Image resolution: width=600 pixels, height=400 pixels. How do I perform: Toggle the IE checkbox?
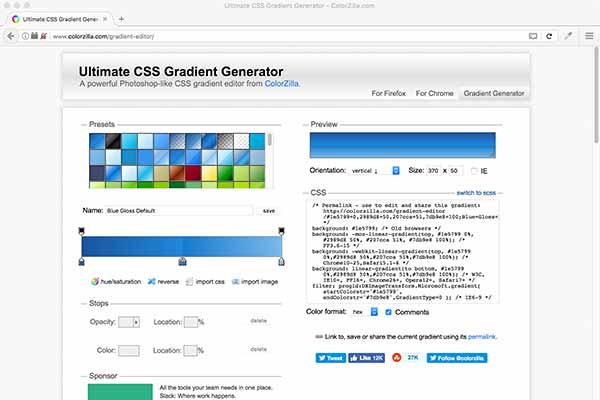474,171
